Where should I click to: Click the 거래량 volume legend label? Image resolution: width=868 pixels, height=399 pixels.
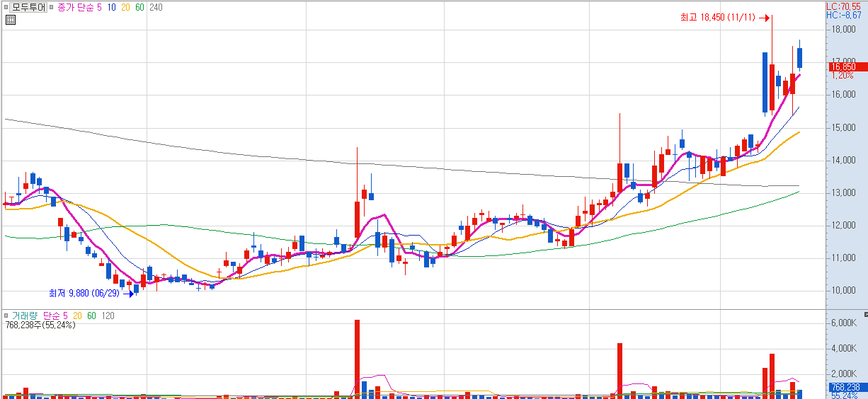[x=25, y=316]
